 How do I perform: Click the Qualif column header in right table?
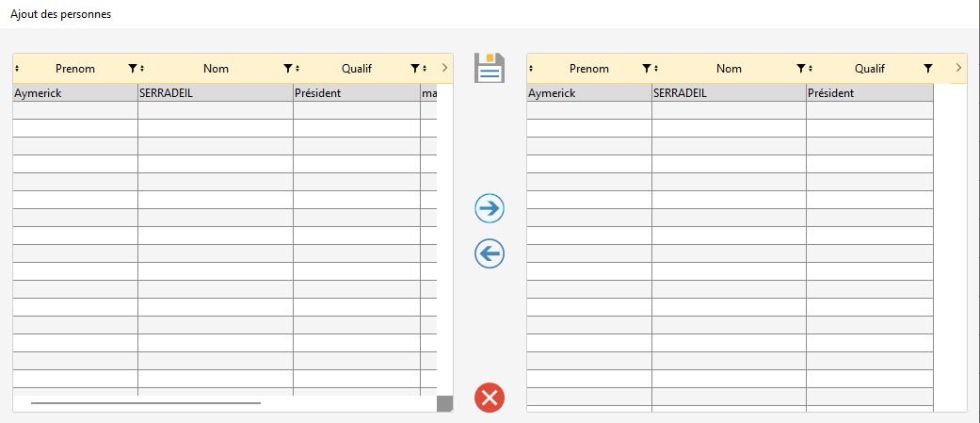(x=869, y=69)
